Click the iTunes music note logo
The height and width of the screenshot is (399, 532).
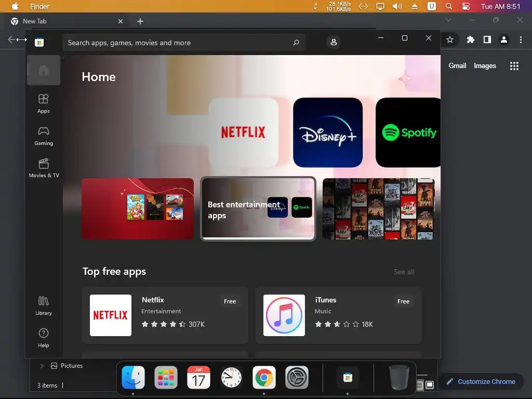(284, 315)
